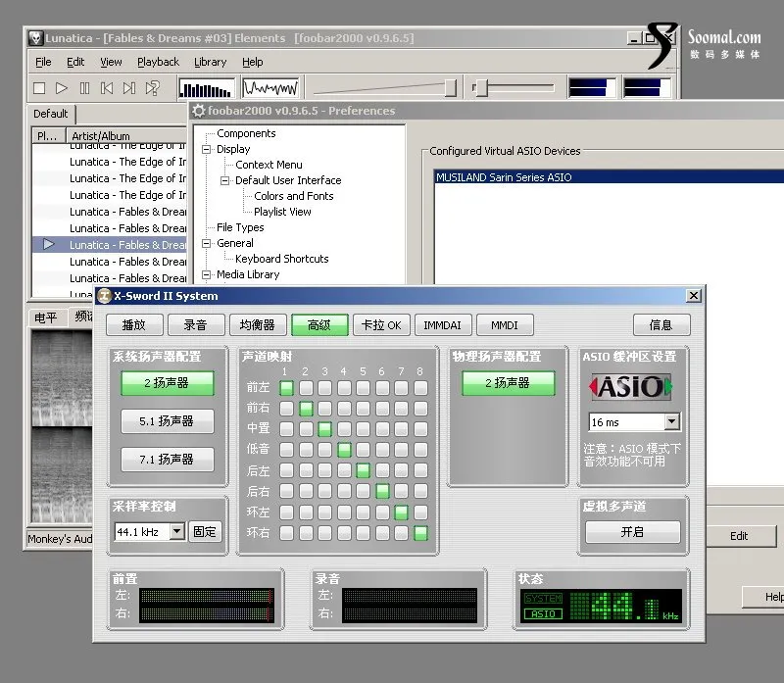Open the View menu in foobar2000
Screen dimensions: 784x683
(111, 62)
